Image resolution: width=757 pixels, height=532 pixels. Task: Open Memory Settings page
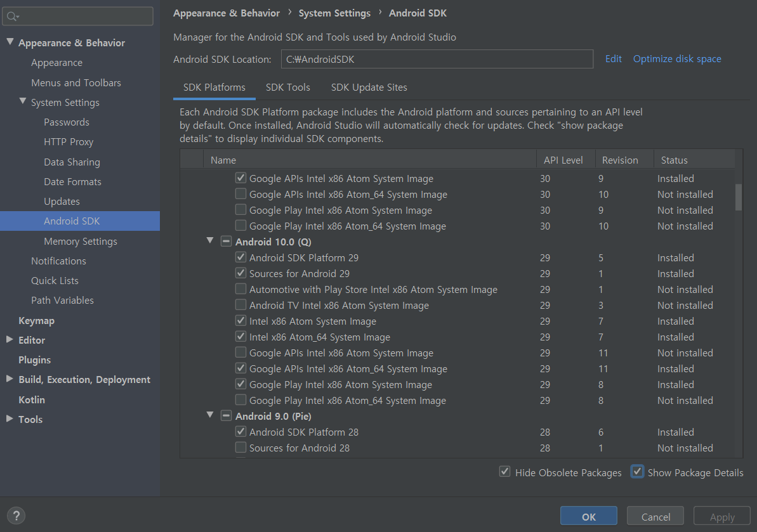click(80, 241)
